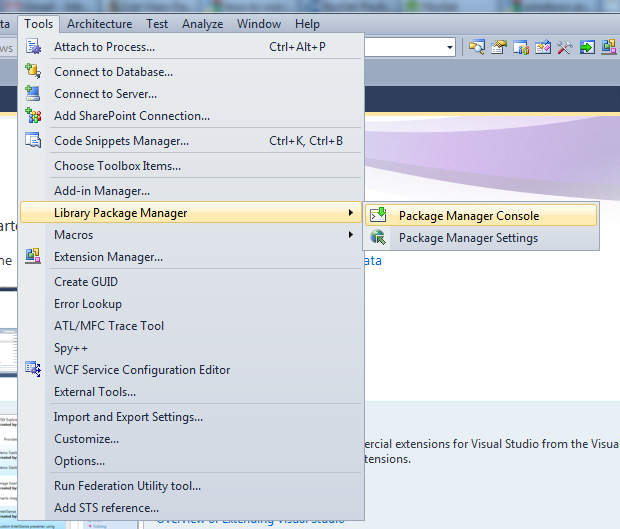Click the Package Manager Settings icon

pyautogui.click(x=378, y=238)
